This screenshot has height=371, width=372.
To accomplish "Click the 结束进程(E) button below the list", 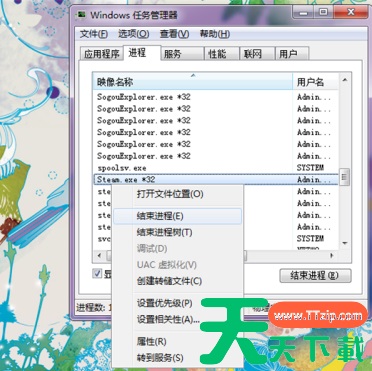I will pos(315,276).
